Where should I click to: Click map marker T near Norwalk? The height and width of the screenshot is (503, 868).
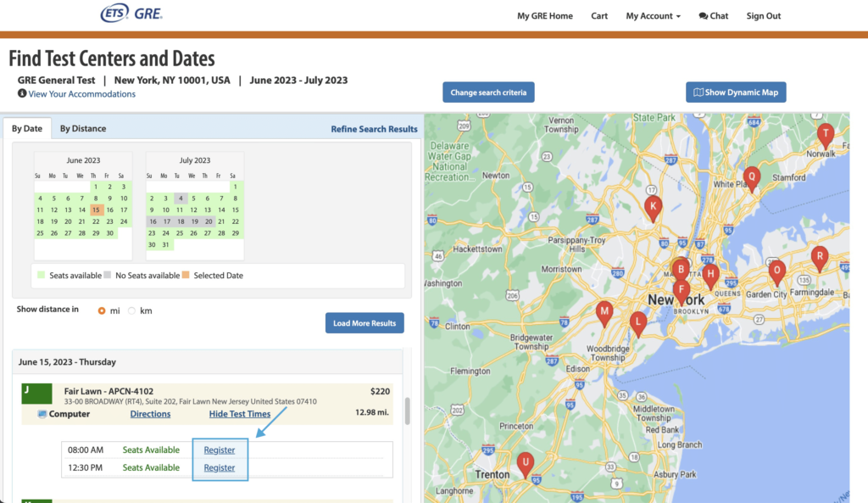point(825,134)
